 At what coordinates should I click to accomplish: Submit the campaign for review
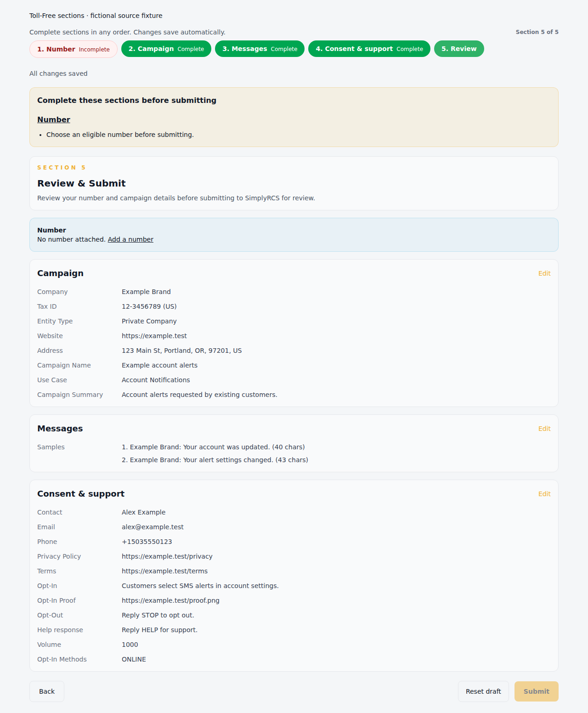[537, 691]
